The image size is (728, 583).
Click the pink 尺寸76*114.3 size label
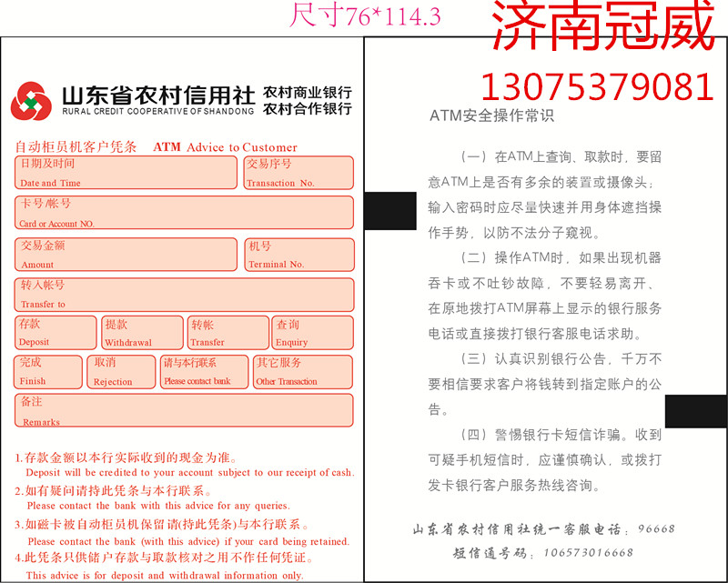365,15
